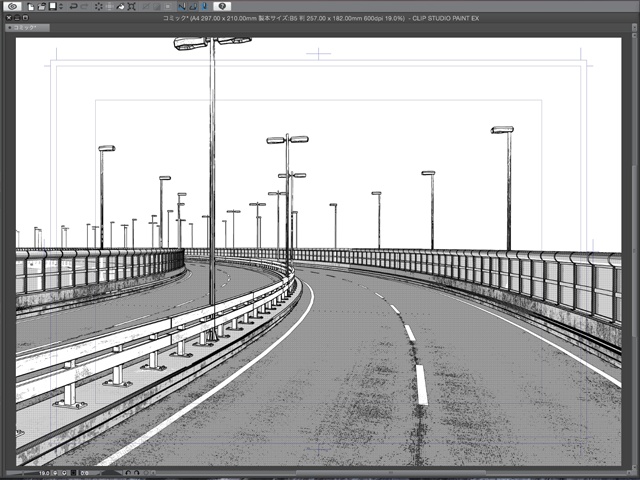Redo the action via toolbar arrow

click(x=84, y=7)
